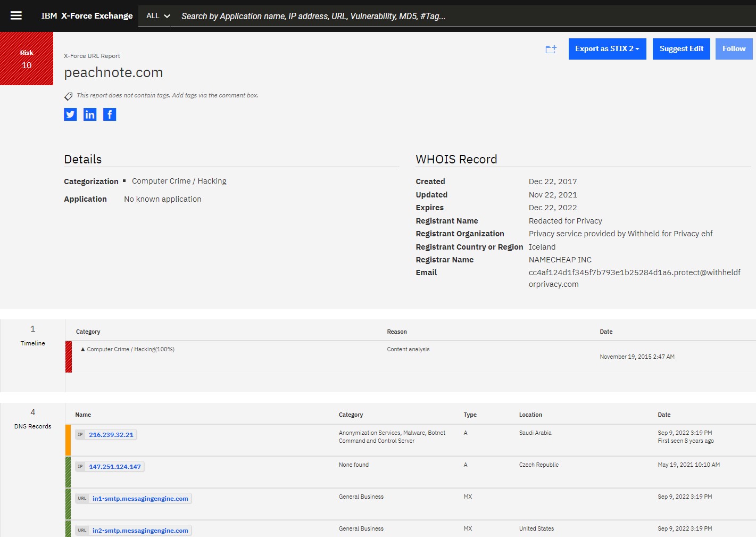Click the Saudi Arabia location cell
Image resolution: width=756 pixels, height=537 pixels.
(x=535, y=433)
